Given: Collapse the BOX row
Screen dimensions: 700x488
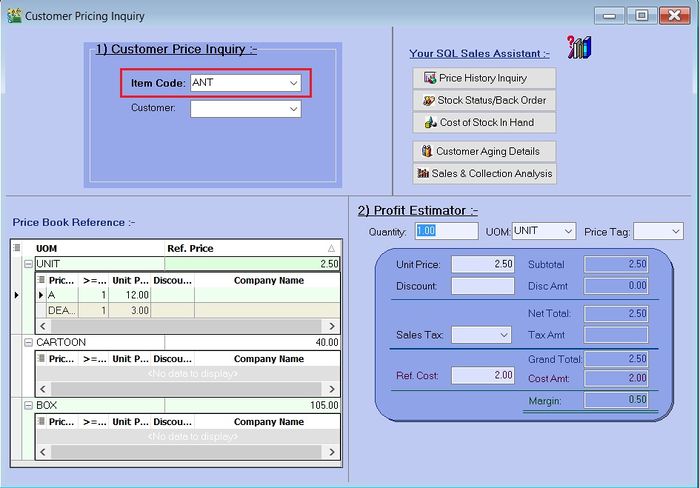Looking at the screenshot, I should [x=28, y=405].
